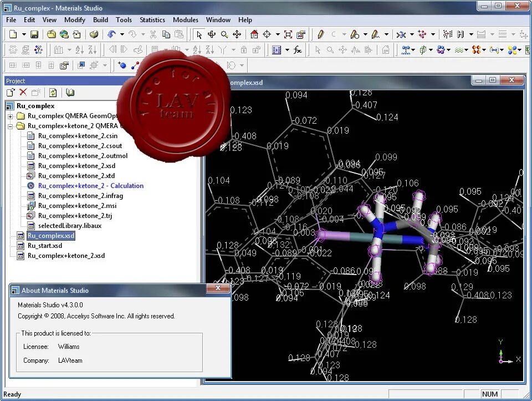Open the Statistics menu
The width and height of the screenshot is (532, 401).
point(152,19)
